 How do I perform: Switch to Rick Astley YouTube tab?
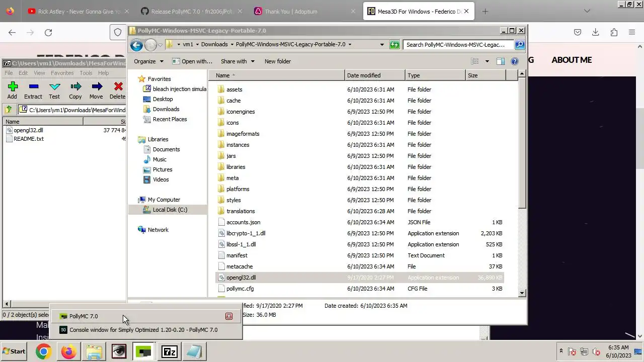click(x=78, y=11)
